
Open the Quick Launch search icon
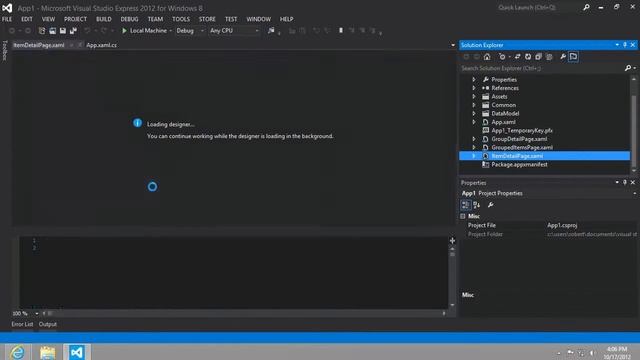pos(586,7)
